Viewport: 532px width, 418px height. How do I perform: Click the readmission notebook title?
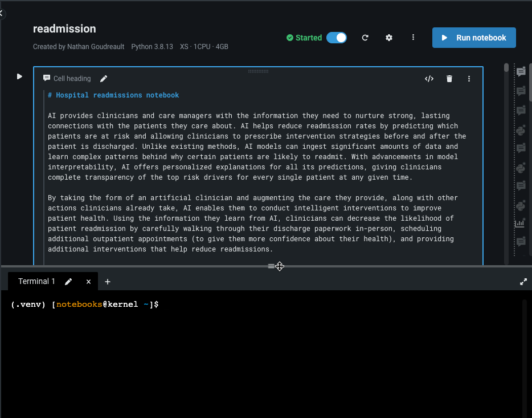coord(64,29)
